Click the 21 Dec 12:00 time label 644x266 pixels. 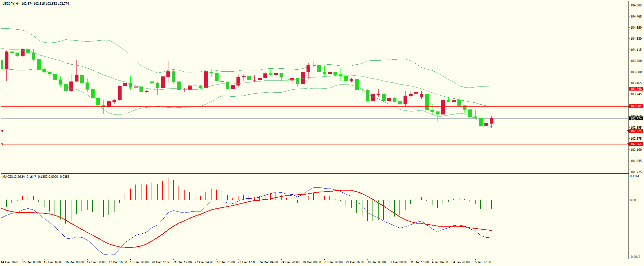coord(182,262)
